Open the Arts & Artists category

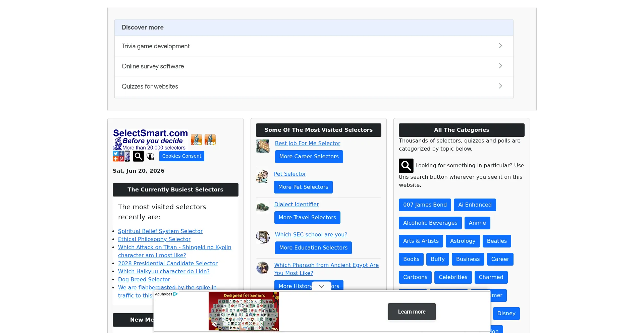[x=421, y=241]
